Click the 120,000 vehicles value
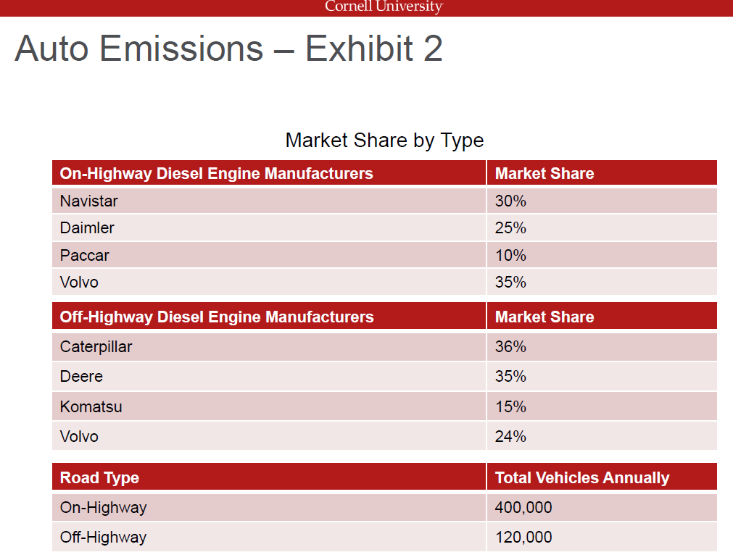The image size is (733, 560). coord(523,537)
